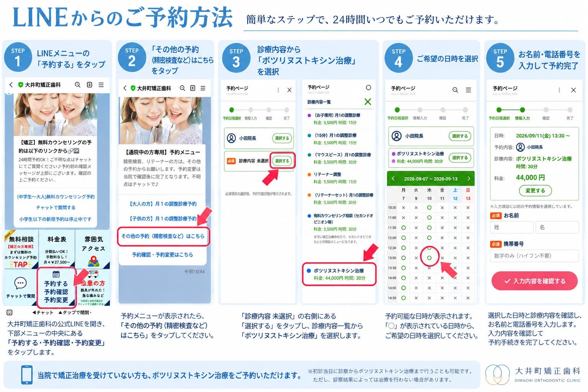The image size is (588, 392).
Task: Pick the 木 10 slot at 13:00
Action: pyautogui.click(x=429, y=258)
